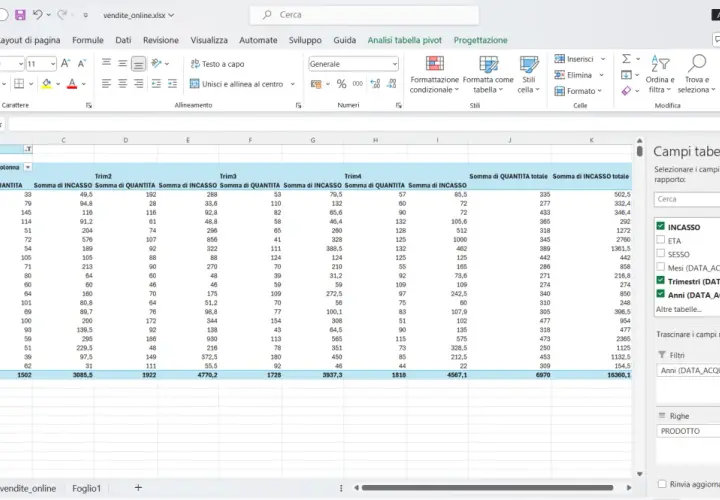Open the font color dropdown arrow
Viewport: 720px width, 500px height.
point(84,84)
